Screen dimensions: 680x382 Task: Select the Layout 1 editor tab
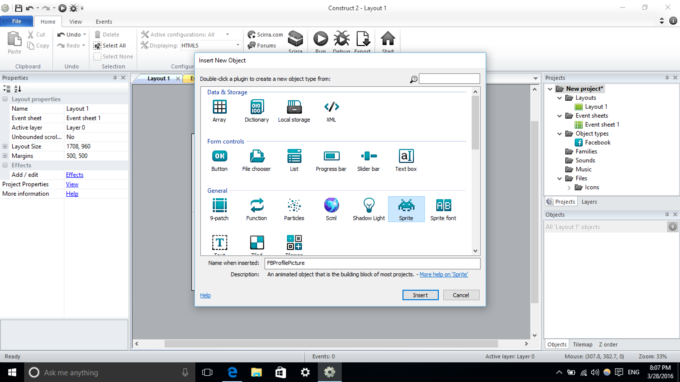click(159, 78)
